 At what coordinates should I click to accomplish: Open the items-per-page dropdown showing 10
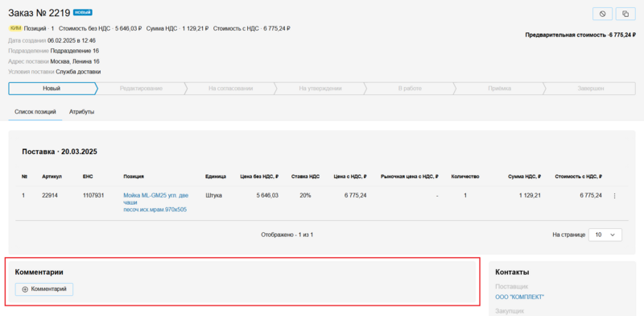tap(605, 235)
